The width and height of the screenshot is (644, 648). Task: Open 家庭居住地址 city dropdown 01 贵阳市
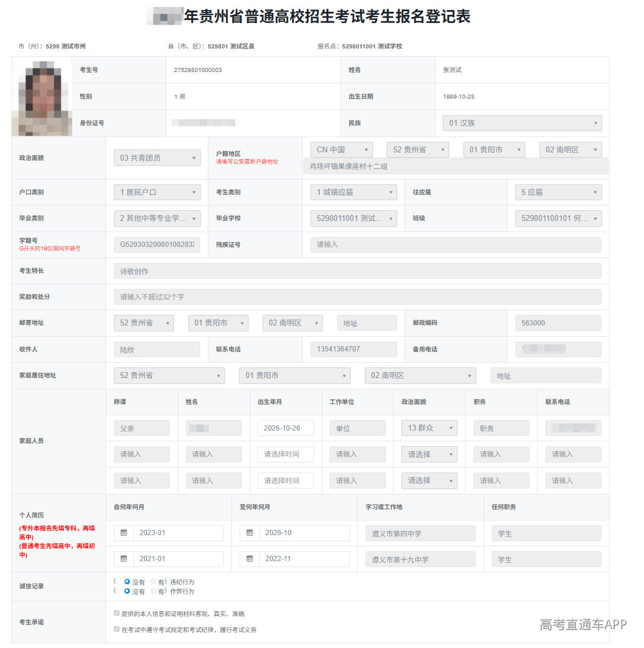click(x=295, y=376)
